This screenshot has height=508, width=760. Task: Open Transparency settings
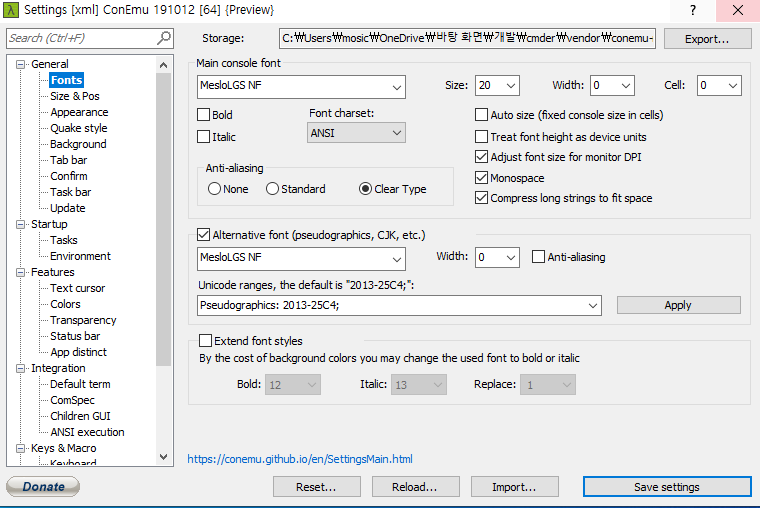pos(83,320)
